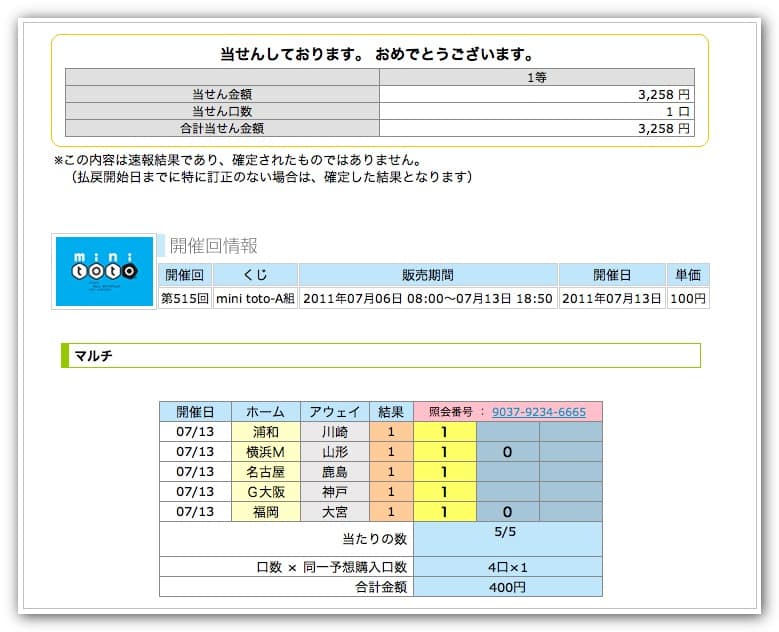Click the 100円 unit price cell
The image size is (779, 632).
pos(688,298)
